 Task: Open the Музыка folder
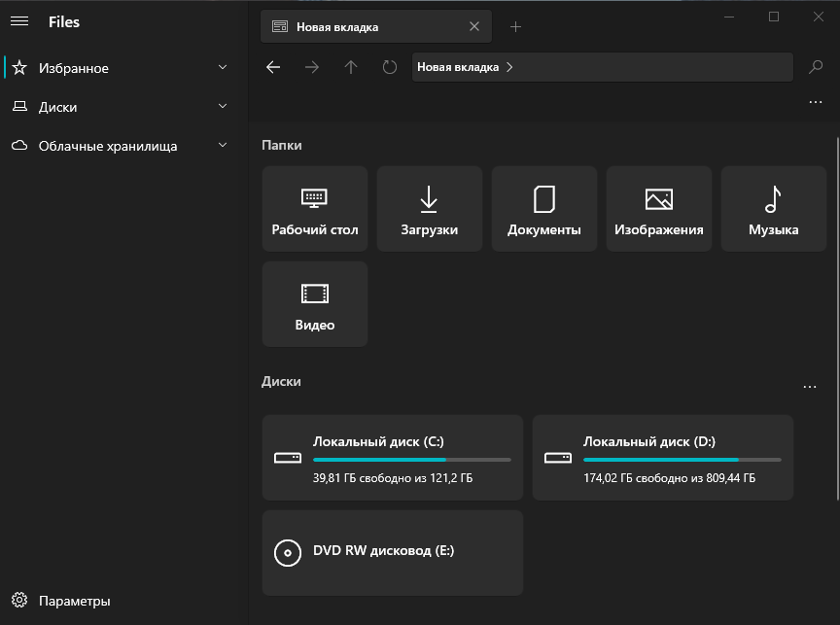point(774,208)
